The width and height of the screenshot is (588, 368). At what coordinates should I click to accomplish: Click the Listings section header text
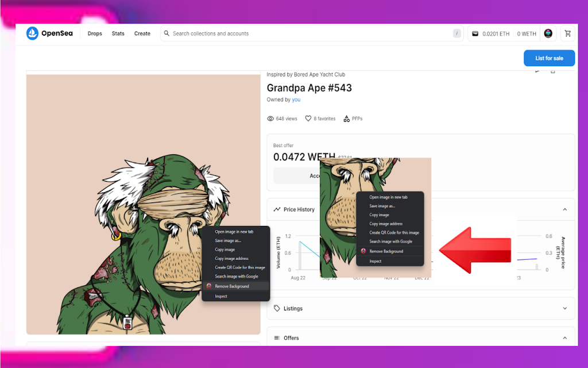[x=293, y=308]
